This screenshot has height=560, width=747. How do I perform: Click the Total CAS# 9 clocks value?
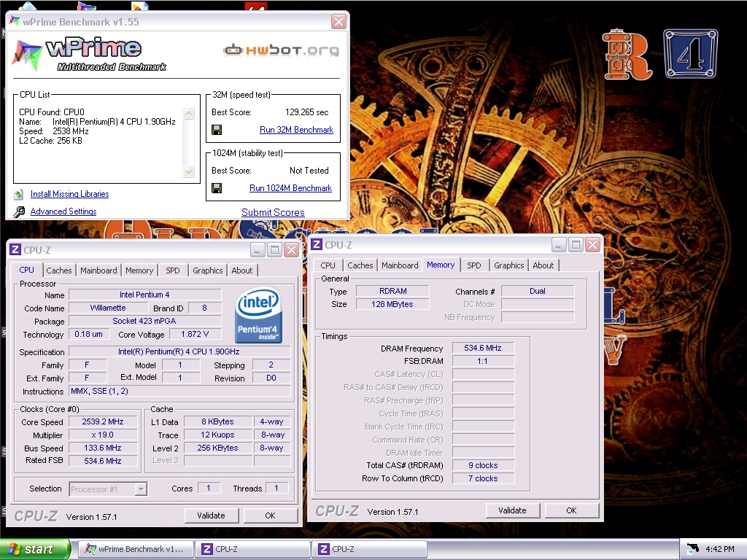tap(483, 465)
